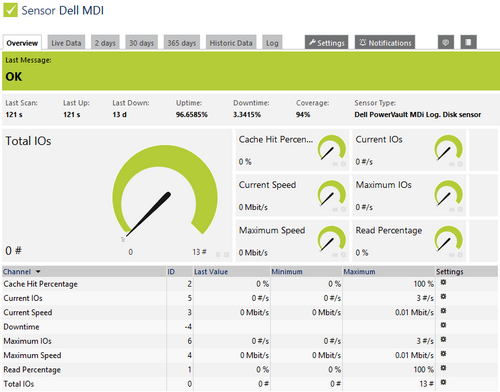The image size is (500, 392).
Task: Toggle sort arrow next to Channel header
Action: click(38, 272)
